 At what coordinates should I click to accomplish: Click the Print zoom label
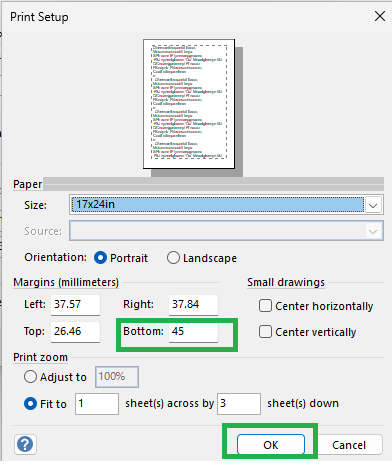pyautogui.click(x=40, y=357)
